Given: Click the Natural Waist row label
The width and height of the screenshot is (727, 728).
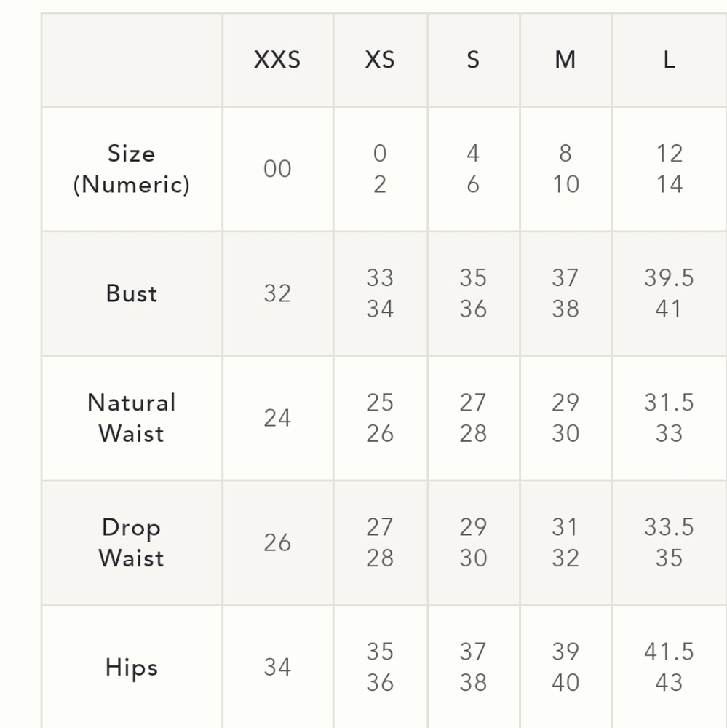Looking at the screenshot, I should (x=132, y=418).
